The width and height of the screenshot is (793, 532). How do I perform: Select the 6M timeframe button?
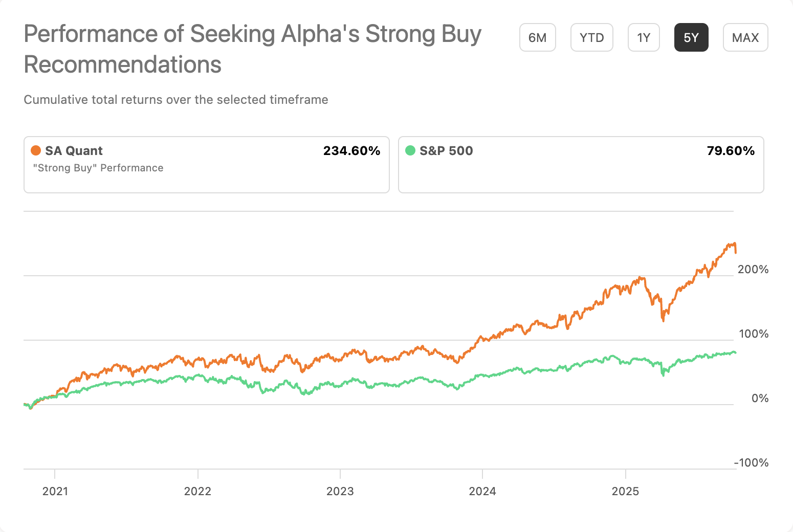pyautogui.click(x=538, y=37)
